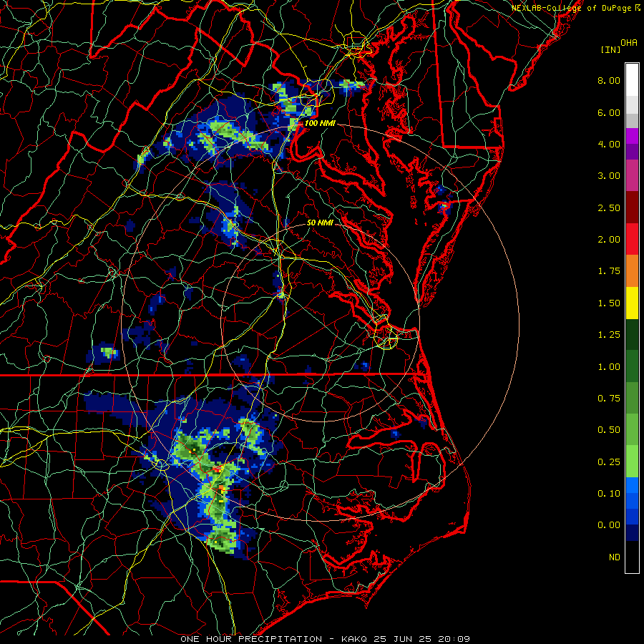Click the dark green swatch in the color scale
This screenshot has height=644, width=644.
(632, 334)
